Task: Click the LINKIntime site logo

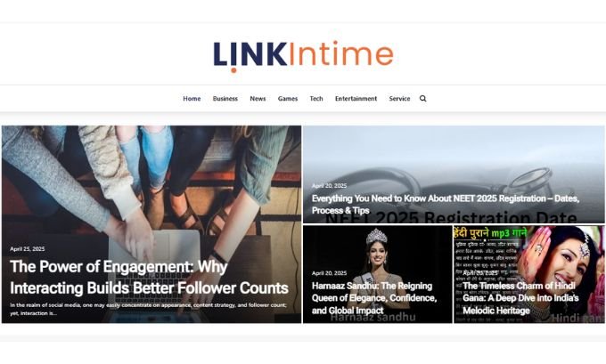Action: coord(303,56)
